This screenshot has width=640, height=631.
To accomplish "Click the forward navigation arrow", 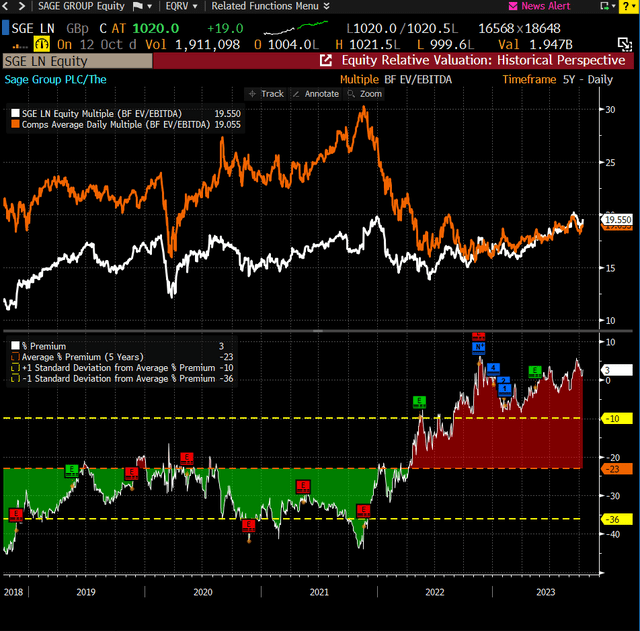I will pos(20,6).
